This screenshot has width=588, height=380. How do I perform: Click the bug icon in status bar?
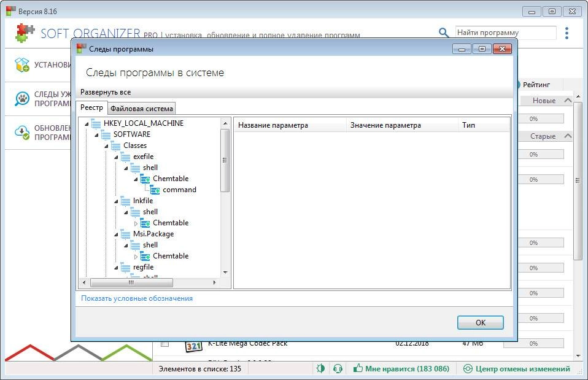tap(320, 368)
